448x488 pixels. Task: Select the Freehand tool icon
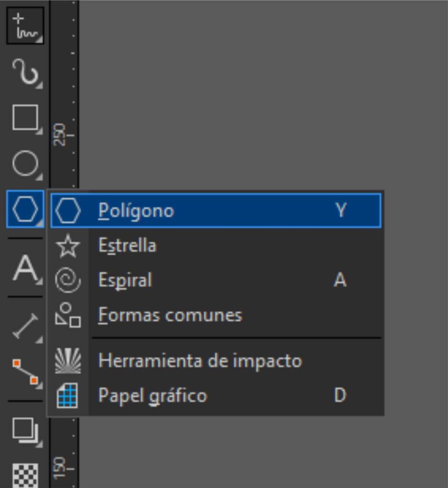25,26
